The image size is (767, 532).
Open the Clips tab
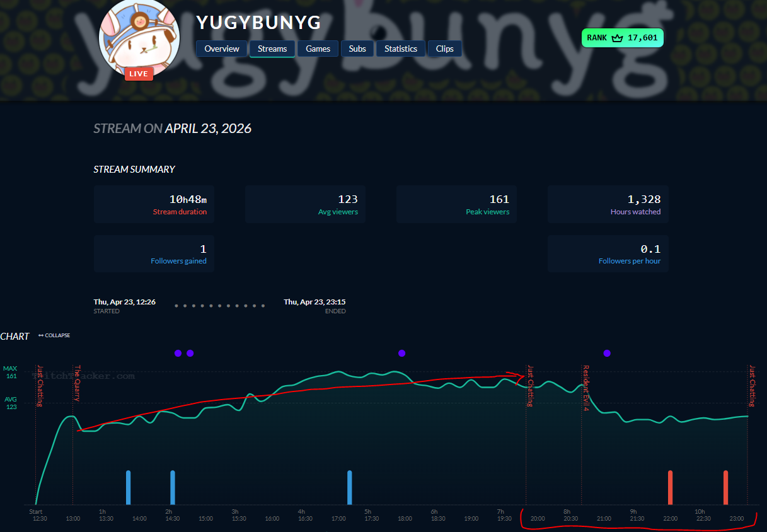445,49
